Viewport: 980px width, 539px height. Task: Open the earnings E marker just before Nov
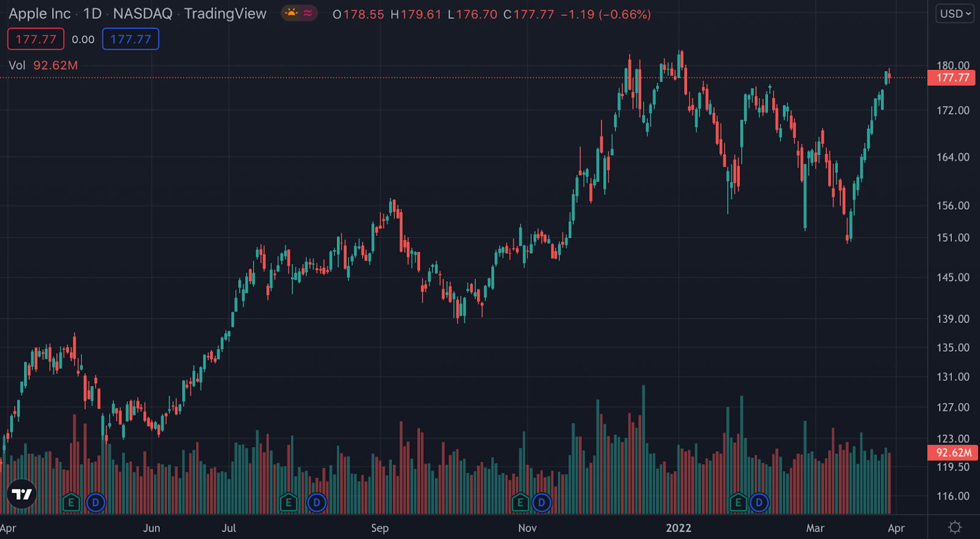[x=520, y=503]
